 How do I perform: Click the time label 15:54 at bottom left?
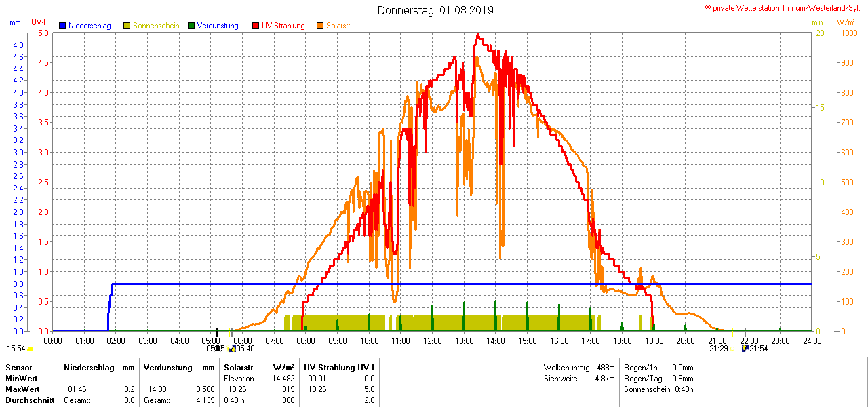[16, 349]
